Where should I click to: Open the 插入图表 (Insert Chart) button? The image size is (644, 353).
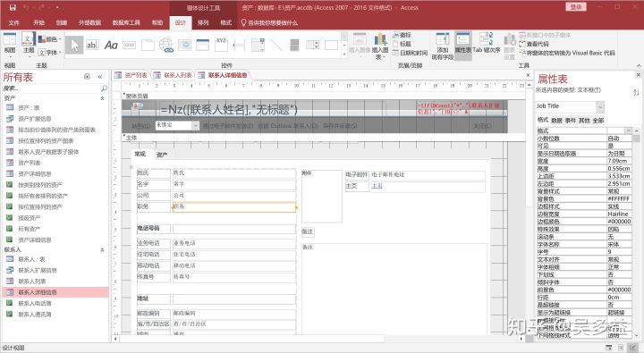pyautogui.click(x=380, y=46)
